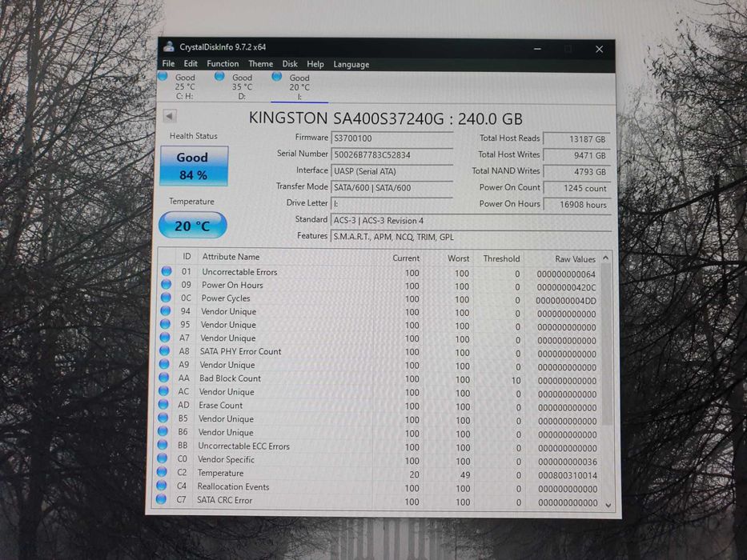This screenshot has width=747, height=560.
Task: Open the Disk menu
Action: 290,64
